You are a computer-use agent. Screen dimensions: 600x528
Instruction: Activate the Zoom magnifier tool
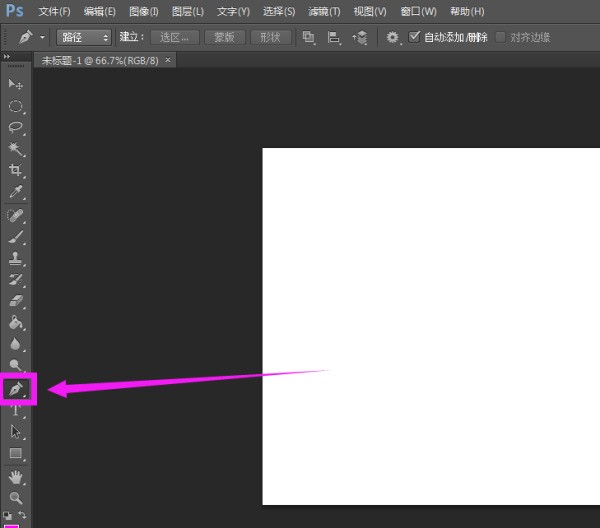coord(16,497)
